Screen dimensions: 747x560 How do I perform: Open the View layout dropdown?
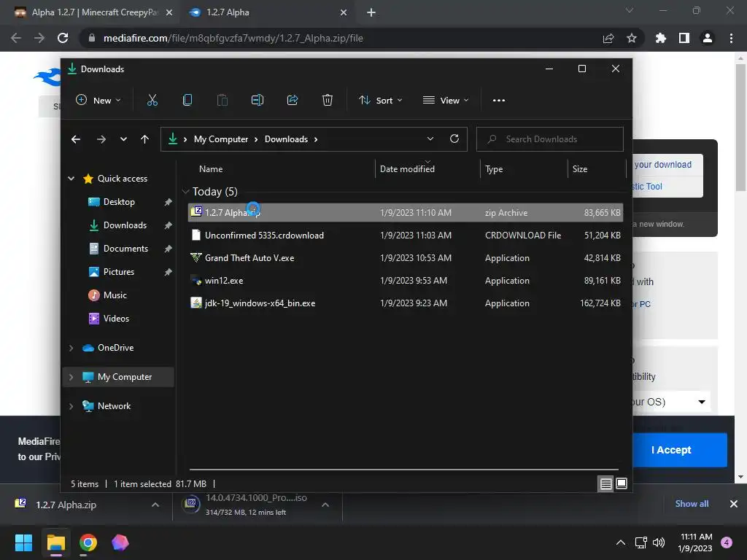click(446, 101)
